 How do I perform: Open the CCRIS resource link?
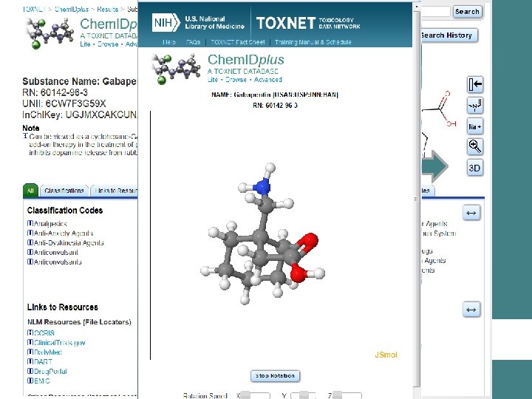44,332
